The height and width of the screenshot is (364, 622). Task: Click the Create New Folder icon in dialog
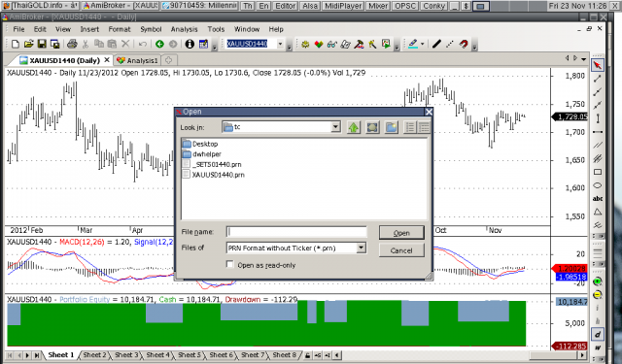(391, 127)
